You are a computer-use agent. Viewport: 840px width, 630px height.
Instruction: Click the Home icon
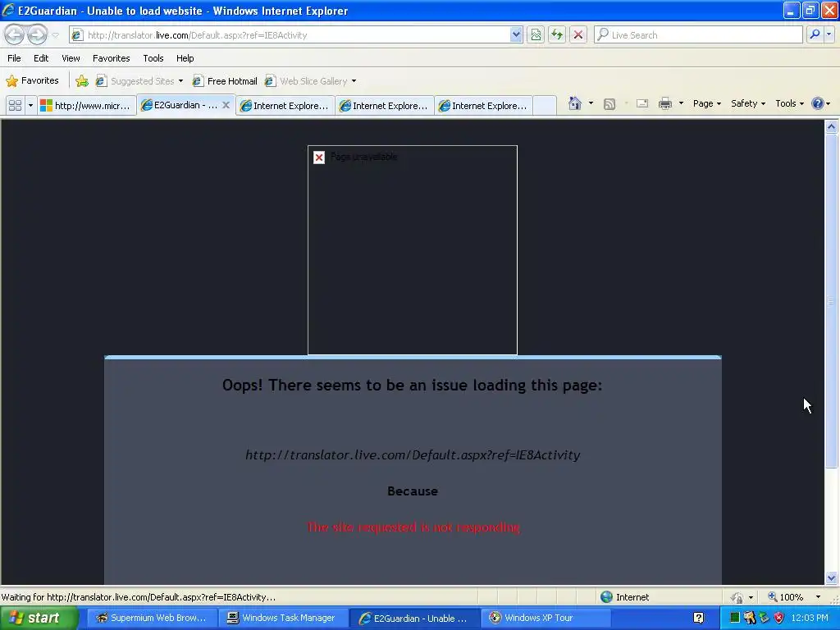pos(575,103)
